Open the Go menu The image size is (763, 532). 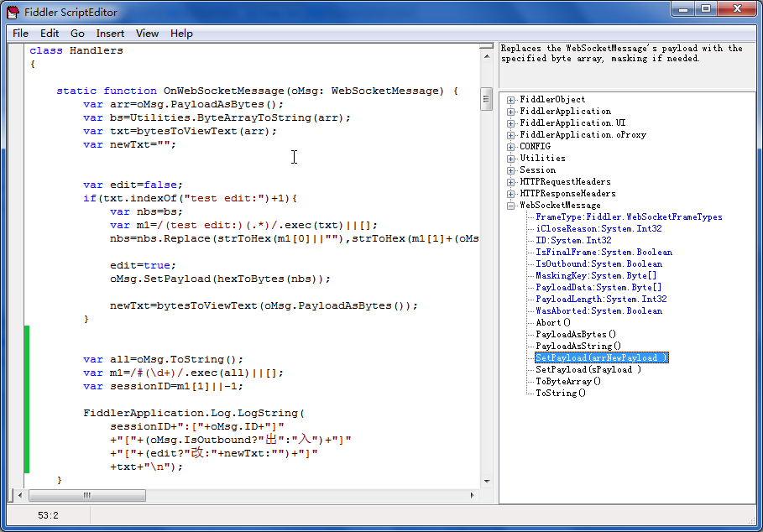77,33
